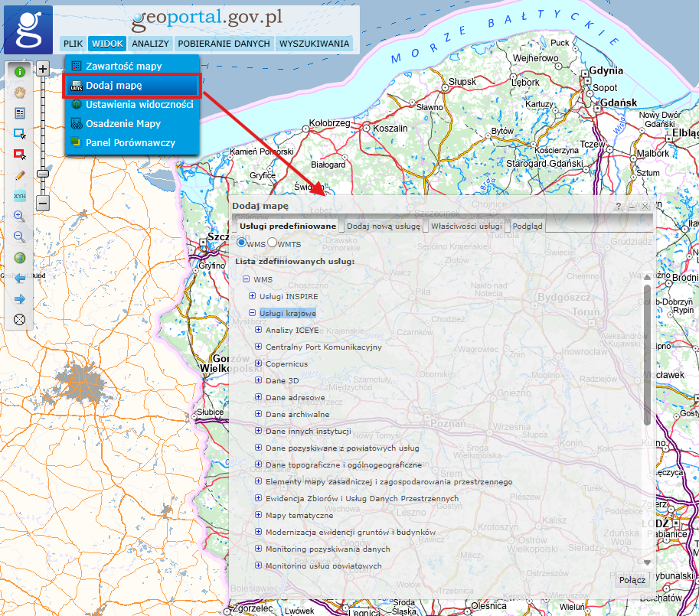Screen dimensions: 699x616
Task: Expand the Copernicus services node
Action: click(x=259, y=363)
